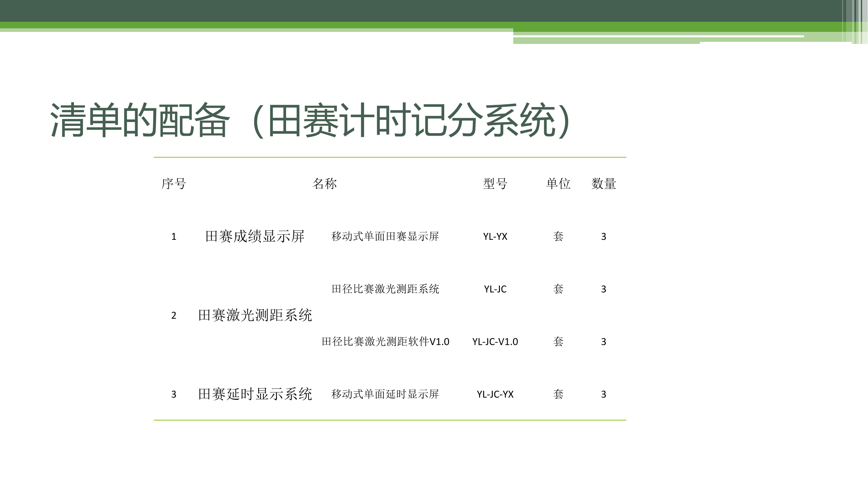Click the model cell YL-JC
The height and width of the screenshot is (488, 868).
pos(495,289)
